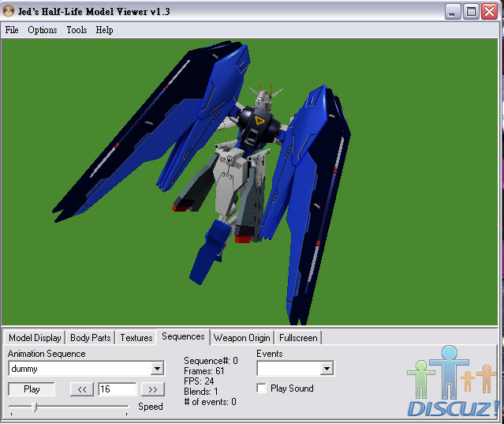The width and height of the screenshot is (504, 424).
Task: Enable the Play Sound checkbox
Action: tap(261, 388)
